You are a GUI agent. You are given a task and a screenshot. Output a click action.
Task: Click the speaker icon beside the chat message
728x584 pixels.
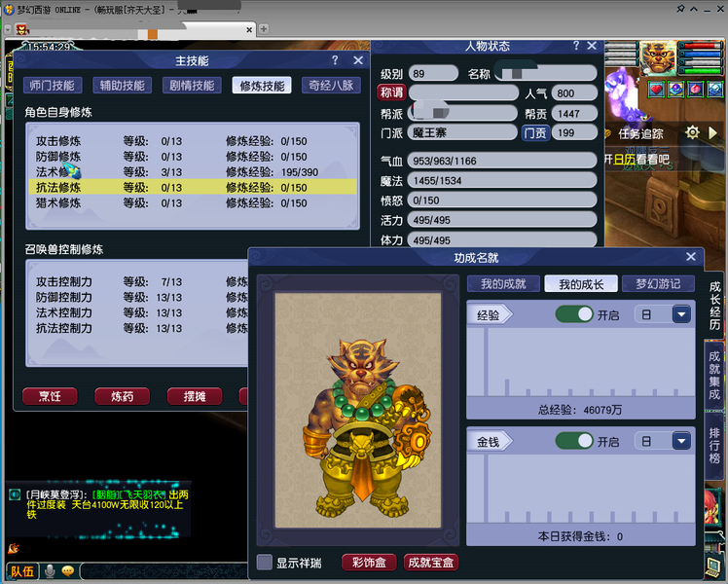pyautogui.click(x=15, y=494)
